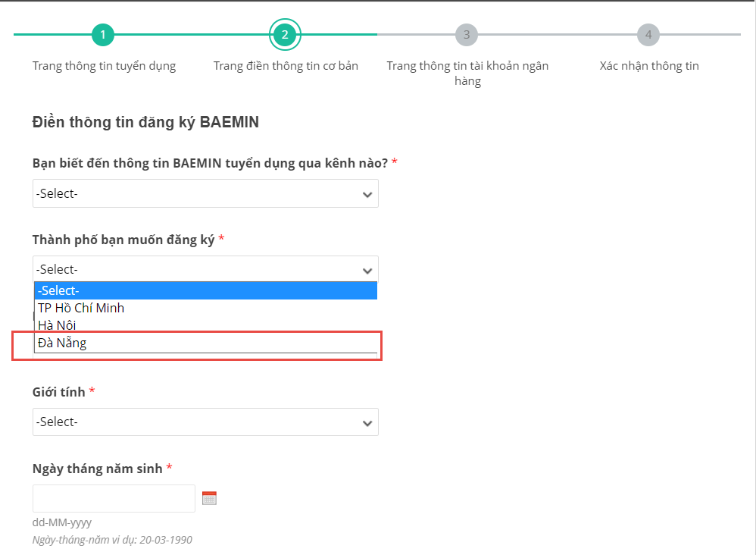Viewport: 756px width, 555px height.
Task: Click the gray step 4 circle
Action: [x=648, y=35]
